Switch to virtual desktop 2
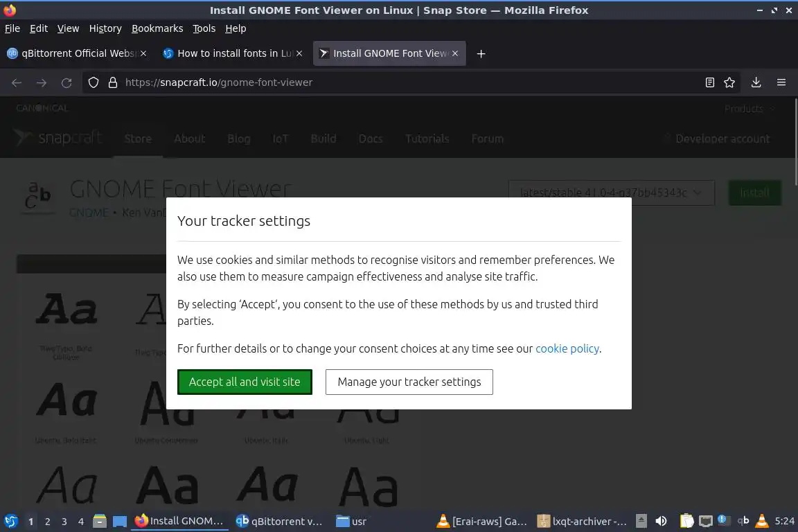The image size is (798, 532). click(47, 522)
